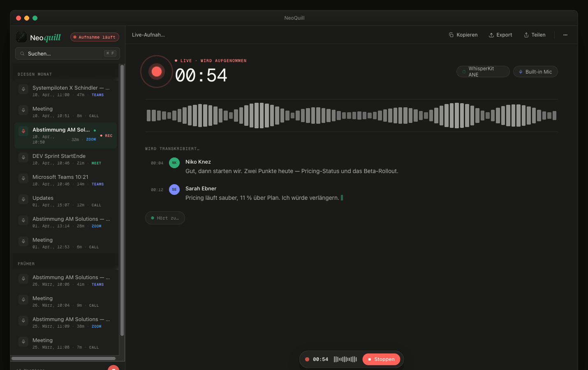Click the sidebar horizontal scrollbar

(x=64, y=358)
